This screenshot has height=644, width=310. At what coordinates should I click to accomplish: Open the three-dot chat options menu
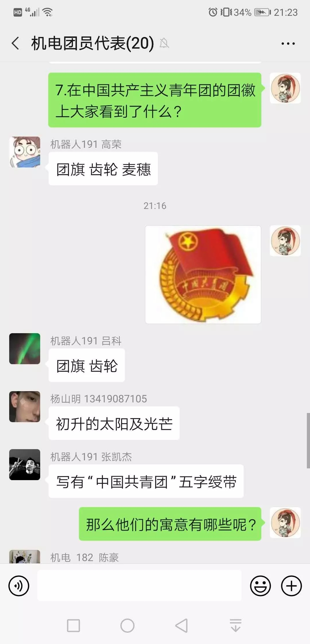pos(288,44)
